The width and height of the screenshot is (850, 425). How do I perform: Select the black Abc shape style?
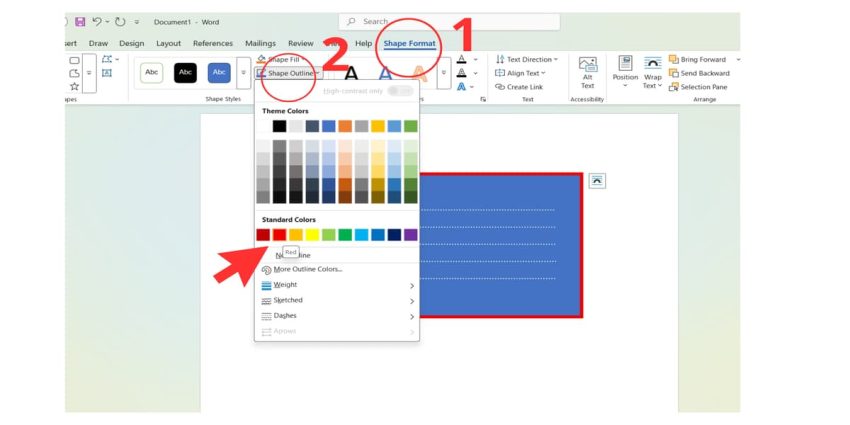point(186,72)
